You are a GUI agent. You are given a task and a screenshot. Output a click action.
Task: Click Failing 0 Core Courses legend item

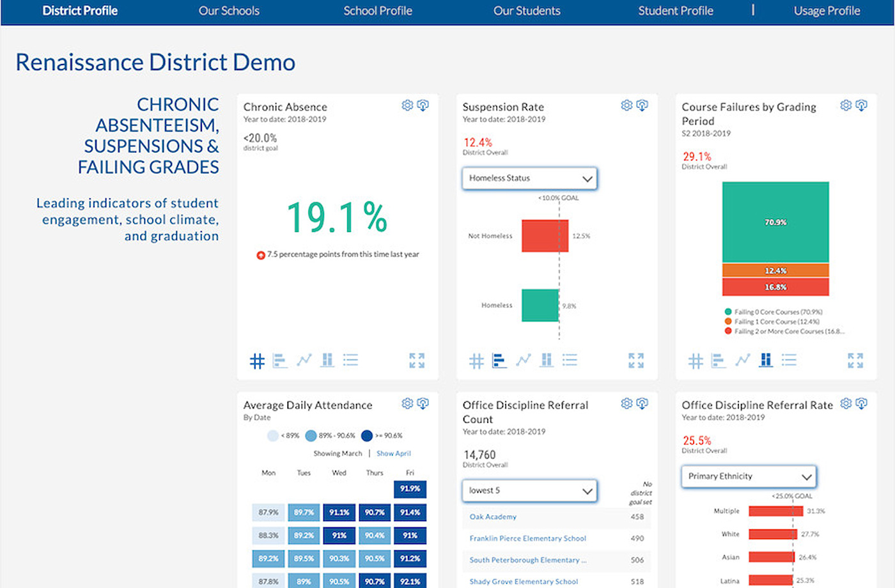[x=774, y=312]
